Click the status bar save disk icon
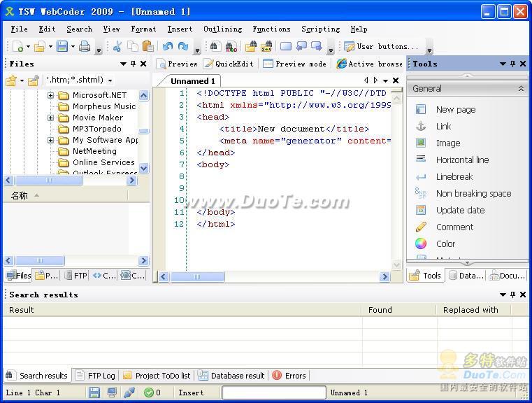The width and height of the screenshot is (532, 403). (x=94, y=393)
